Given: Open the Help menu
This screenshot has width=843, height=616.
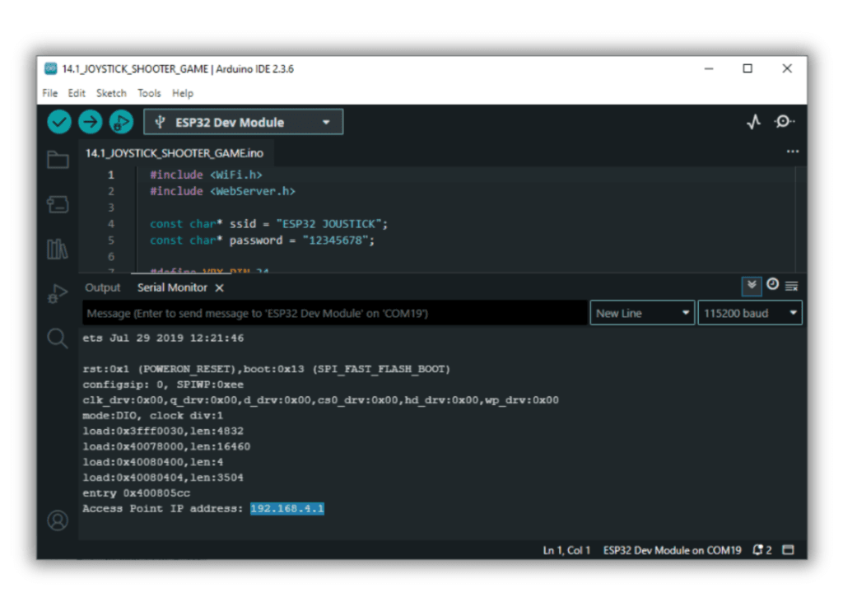Looking at the screenshot, I should tap(183, 93).
